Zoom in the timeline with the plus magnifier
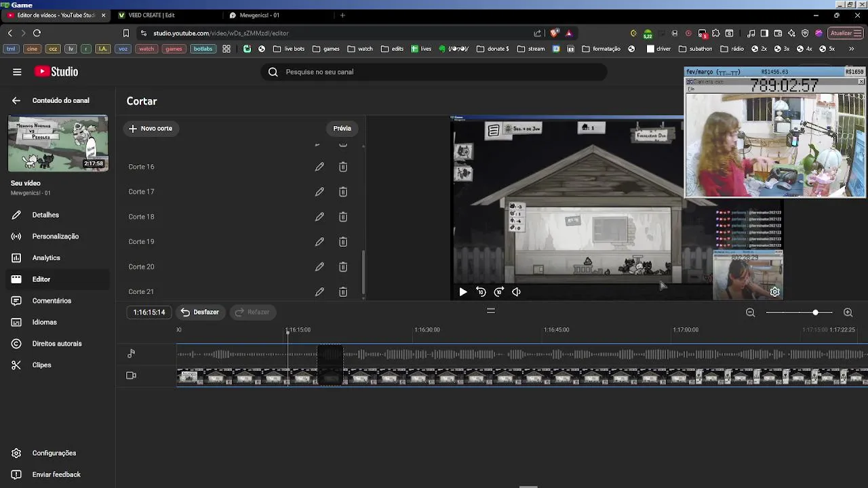Image resolution: width=868 pixels, height=488 pixels. coord(848,312)
